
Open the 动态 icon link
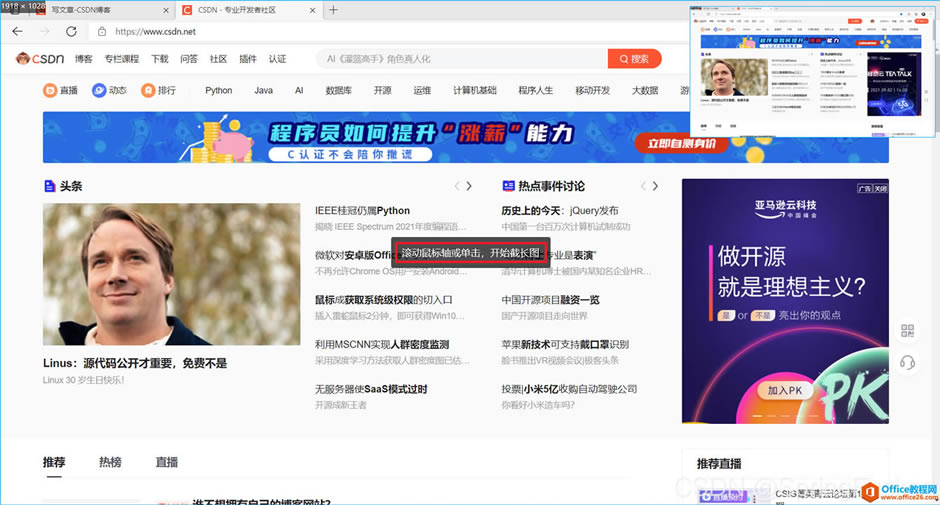pos(109,90)
